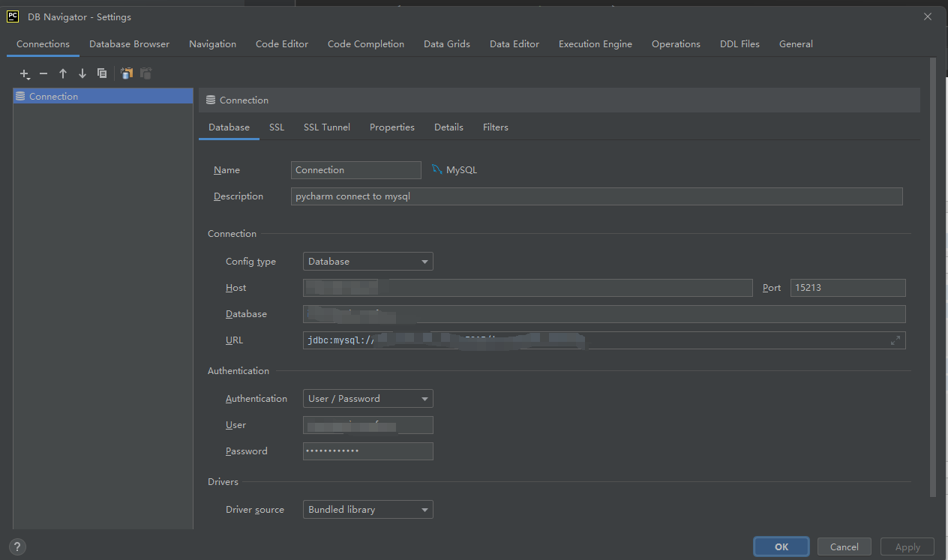Duplicate the selected connection icon
Viewport: 948px width, 560px height.
102,73
